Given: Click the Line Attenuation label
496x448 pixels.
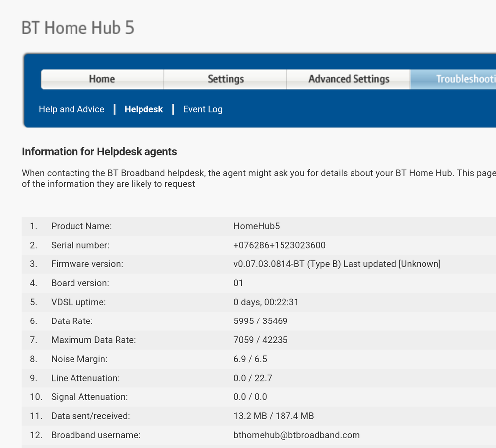Looking at the screenshot, I should pyautogui.click(x=85, y=378).
